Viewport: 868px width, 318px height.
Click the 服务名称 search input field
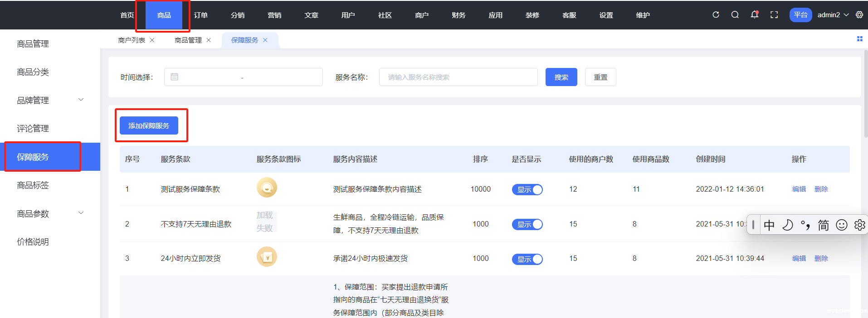458,77
